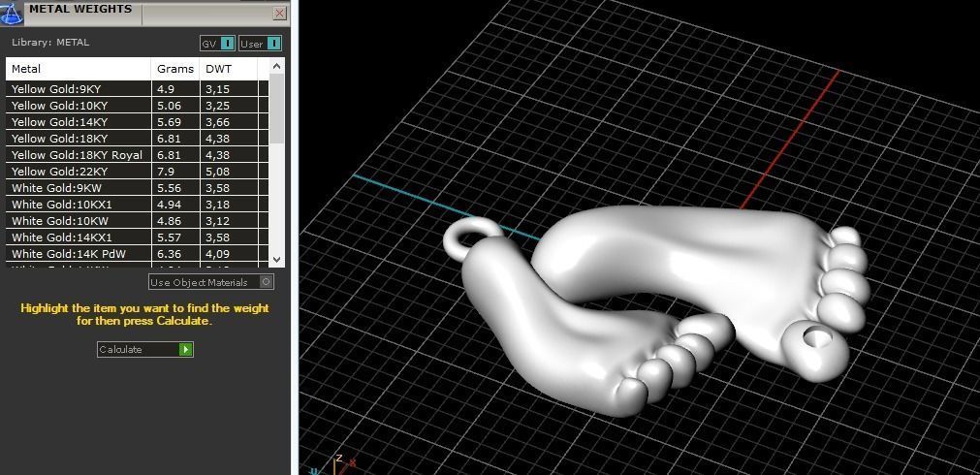Select the Yellow Gold:9KY row
980x475 pixels.
pos(137,89)
